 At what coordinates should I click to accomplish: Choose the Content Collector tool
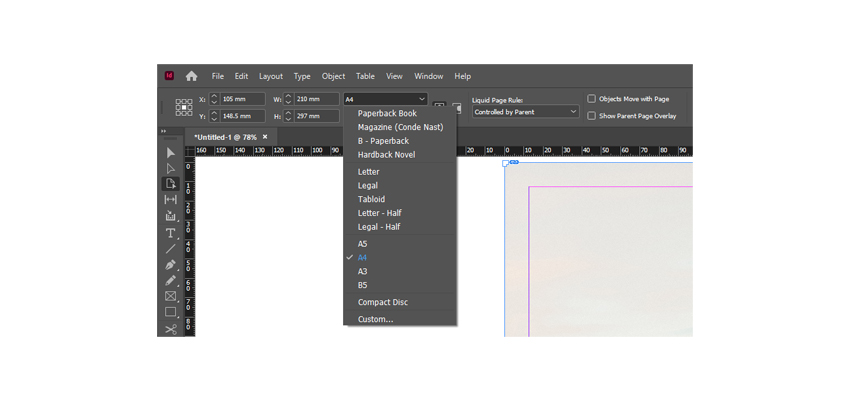[171, 216]
